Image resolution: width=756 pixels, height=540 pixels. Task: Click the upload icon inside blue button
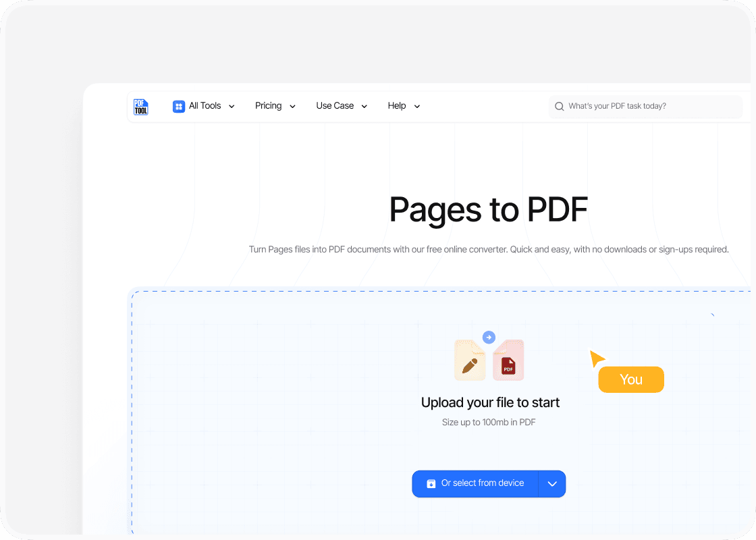coord(431,484)
